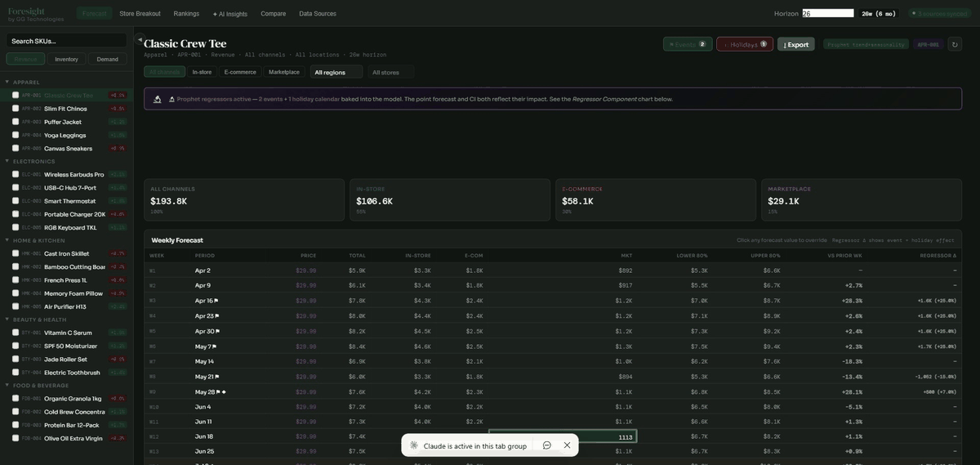Click the $7.8K total for Apr 16
Screen dimensions: 980x465
tap(358, 301)
